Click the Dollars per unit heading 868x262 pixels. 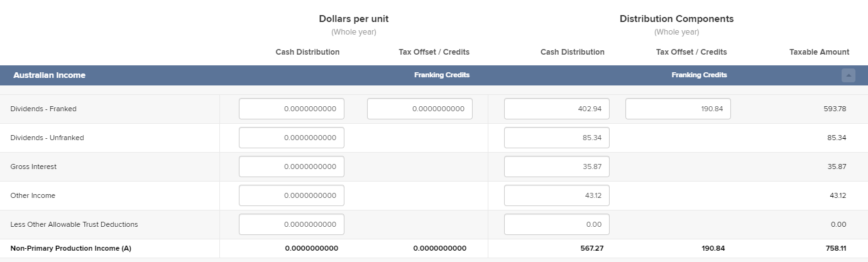coord(354,19)
